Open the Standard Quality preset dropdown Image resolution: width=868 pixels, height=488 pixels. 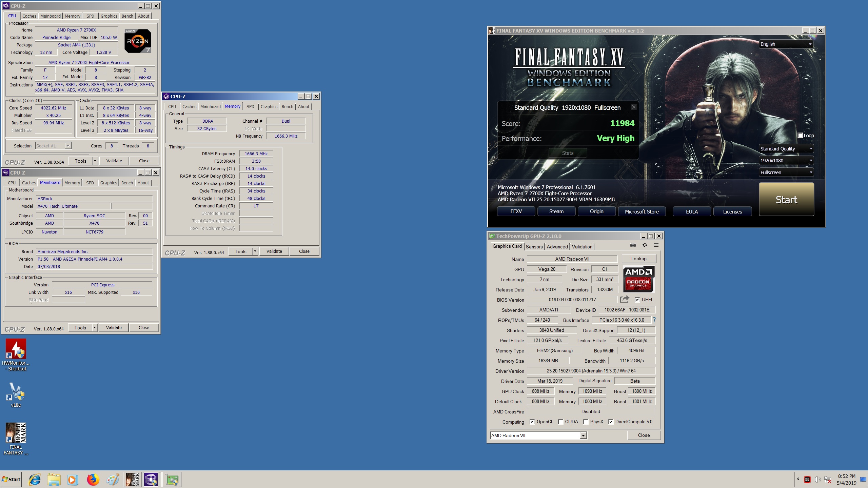(786, 149)
